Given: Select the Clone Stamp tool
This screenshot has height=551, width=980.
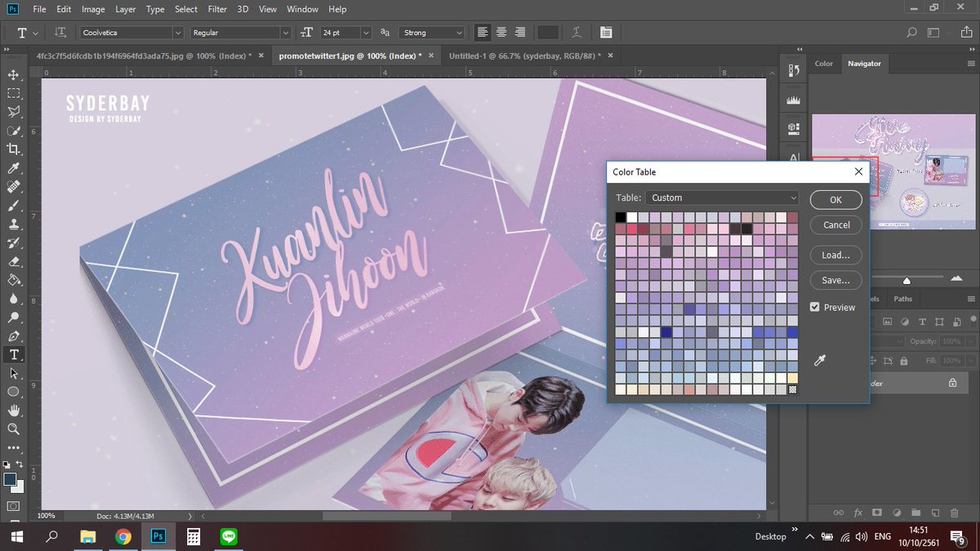Looking at the screenshot, I should 13,224.
